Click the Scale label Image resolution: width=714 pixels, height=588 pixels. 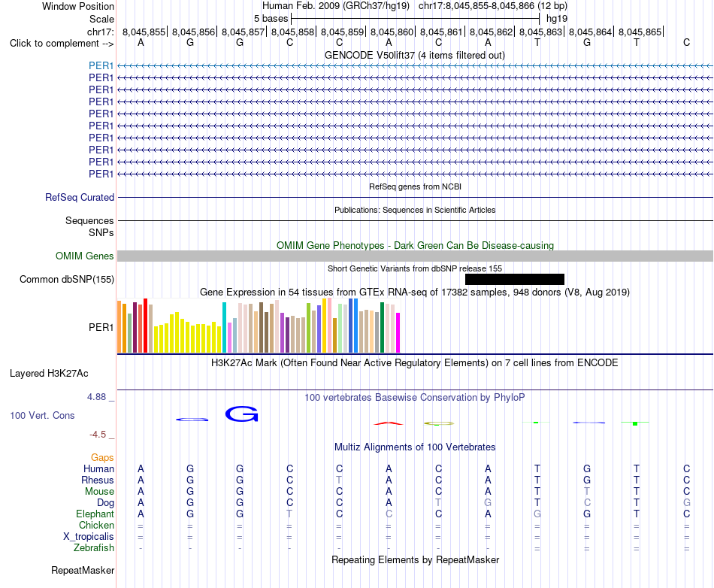101,19
